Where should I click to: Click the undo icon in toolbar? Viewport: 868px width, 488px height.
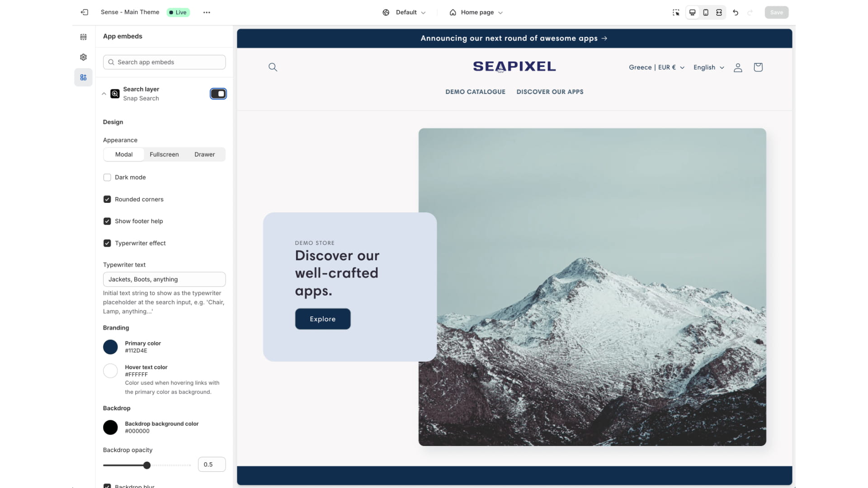pyautogui.click(x=736, y=13)
